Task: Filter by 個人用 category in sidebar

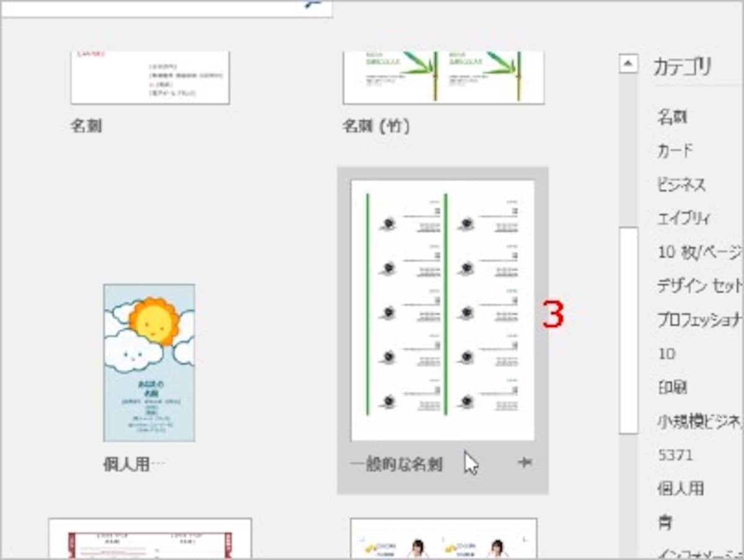Action: tap(680, 489)
